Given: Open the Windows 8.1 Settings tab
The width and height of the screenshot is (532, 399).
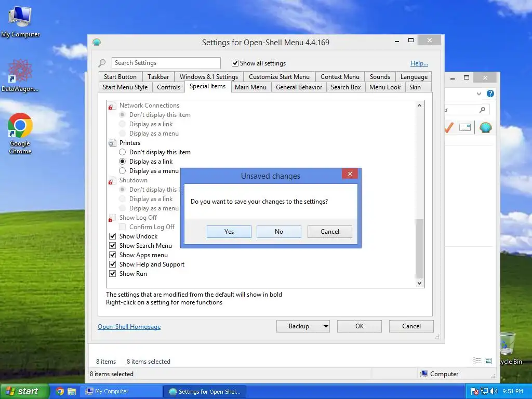Looking at the screenshot, I should (x=209, y=77).
